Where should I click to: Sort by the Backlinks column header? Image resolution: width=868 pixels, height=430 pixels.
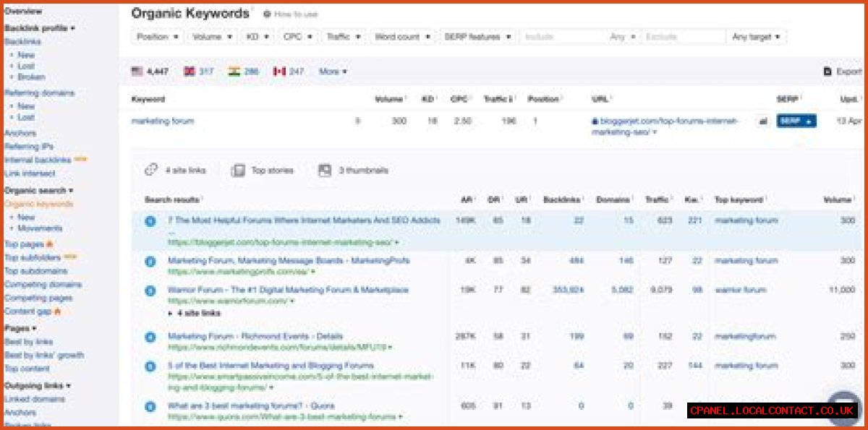tap(563, 199)
